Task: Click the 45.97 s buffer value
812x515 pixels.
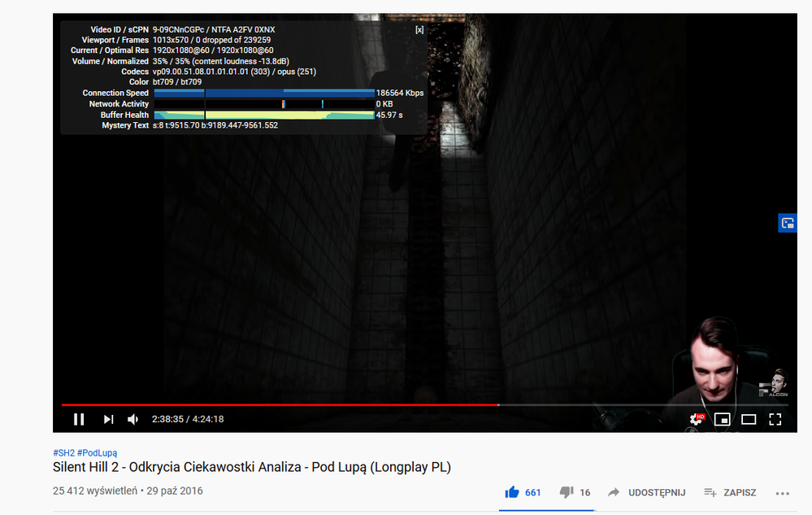Action: coord(389,115)
